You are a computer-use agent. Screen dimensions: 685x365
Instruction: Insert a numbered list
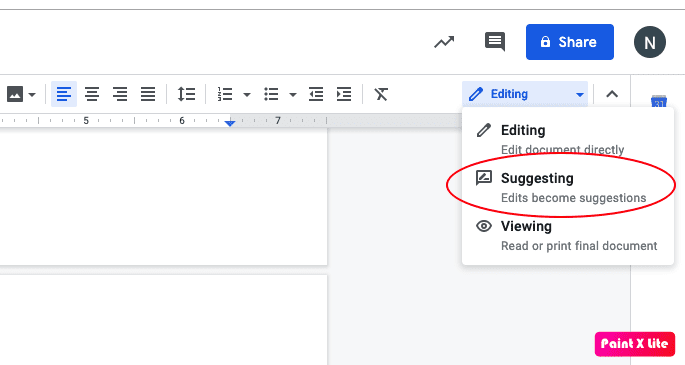tap(225, 94)
